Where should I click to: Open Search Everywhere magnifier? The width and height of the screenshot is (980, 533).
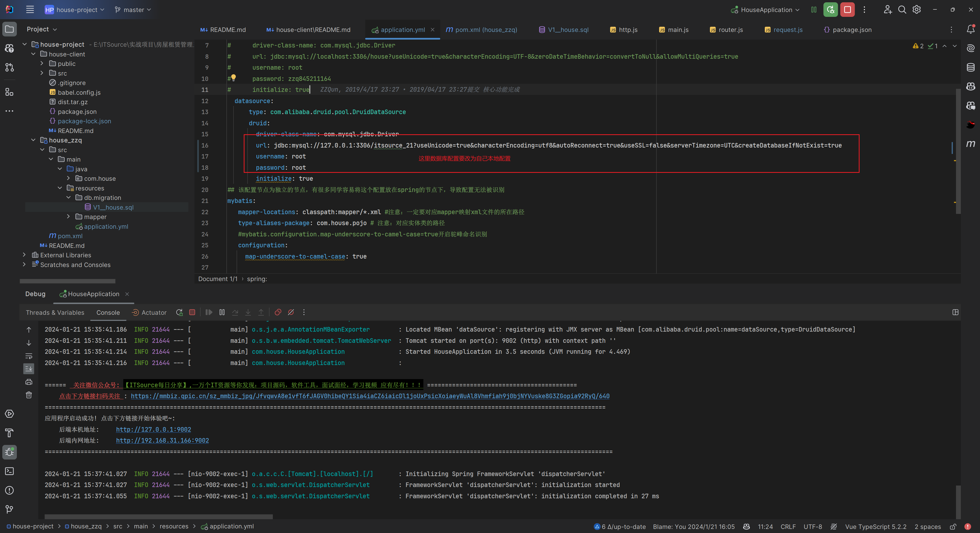[902, 9]
